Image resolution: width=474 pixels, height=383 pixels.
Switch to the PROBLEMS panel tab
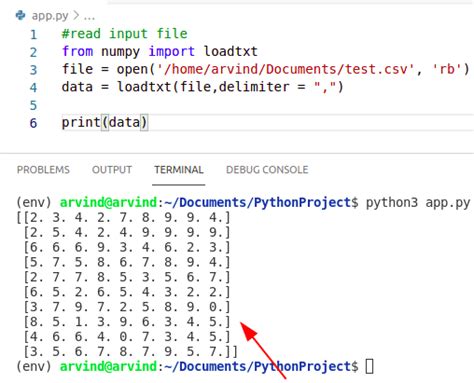tap(43, 170)
